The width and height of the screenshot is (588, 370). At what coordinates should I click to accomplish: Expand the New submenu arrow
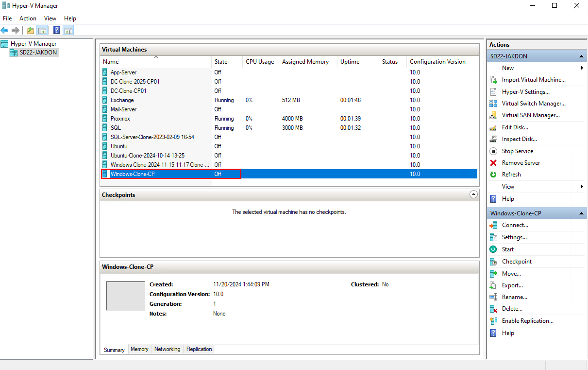[582, 68]
